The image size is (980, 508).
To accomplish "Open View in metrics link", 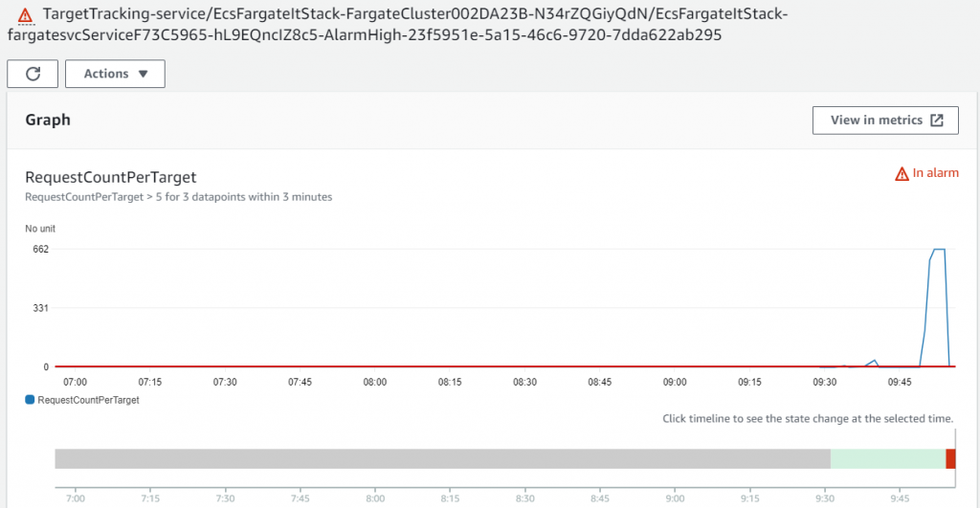I will coord(885,120).
